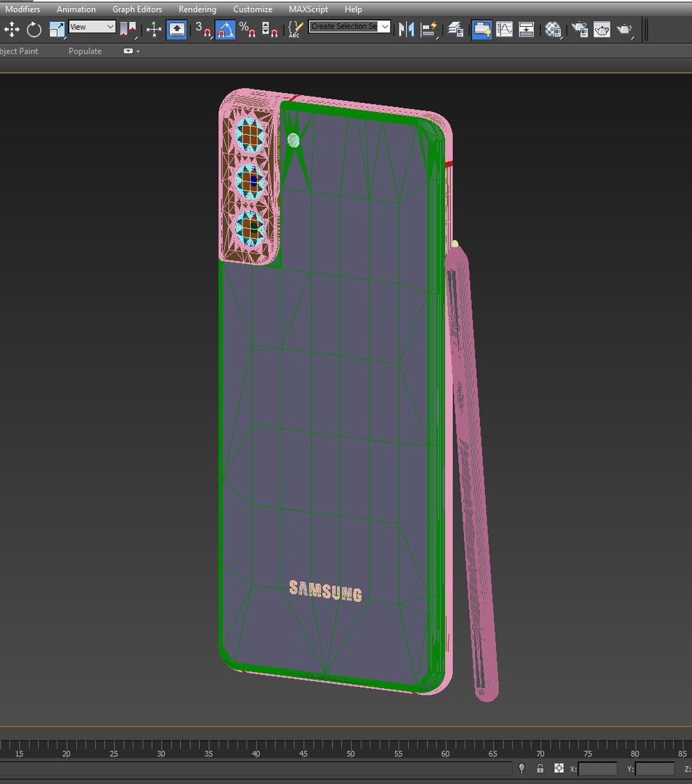
Task: Open the View reference coordinate dropdown
Action: pyautogui.click(x=92, y=27)
